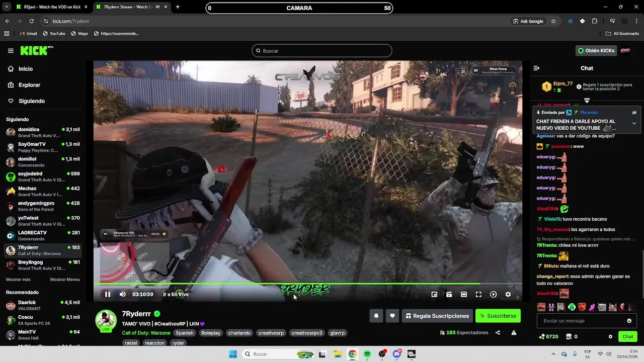Screen dimensions: 644x362
Task: Click Ask Google in address bar
Action: click(528, 21)
